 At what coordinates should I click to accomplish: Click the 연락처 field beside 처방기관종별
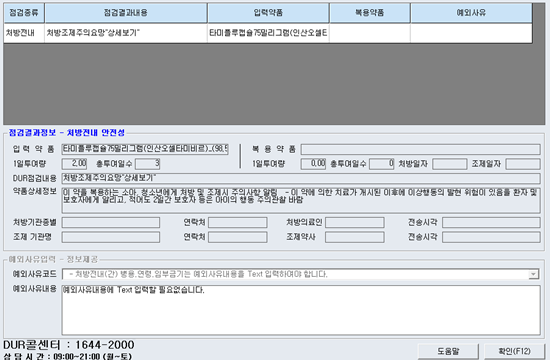(x=237, y=222)
